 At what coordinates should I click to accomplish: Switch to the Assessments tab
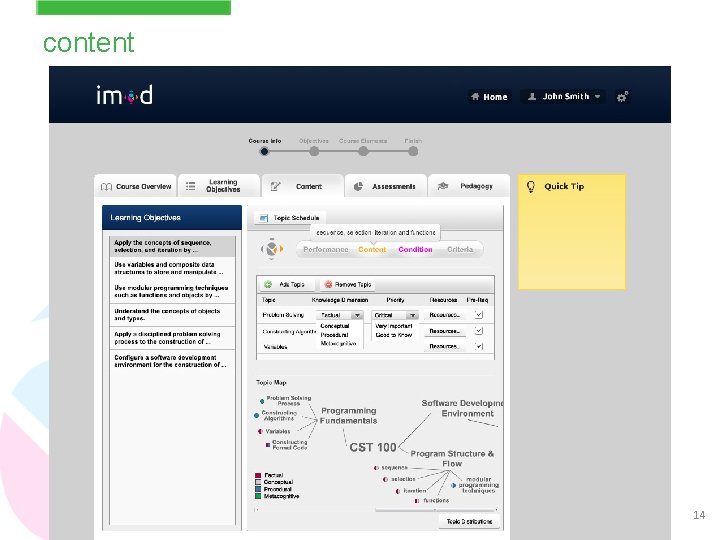[386, 186]
